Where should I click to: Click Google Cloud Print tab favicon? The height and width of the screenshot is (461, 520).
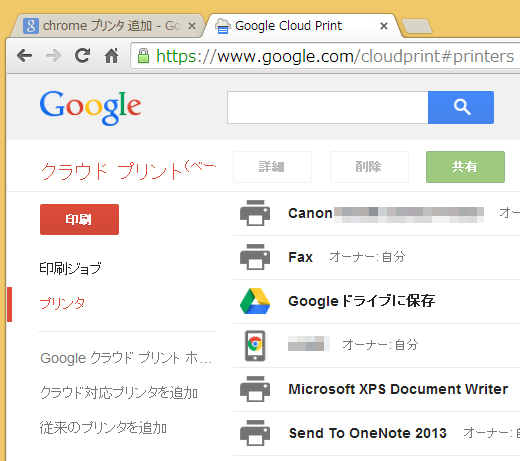tap(223, 26)
